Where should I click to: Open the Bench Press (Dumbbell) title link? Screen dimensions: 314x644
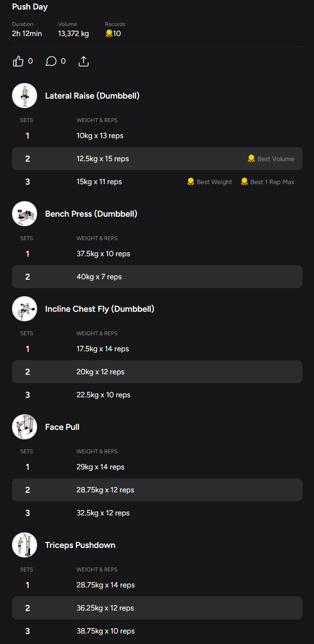(91, 214)
